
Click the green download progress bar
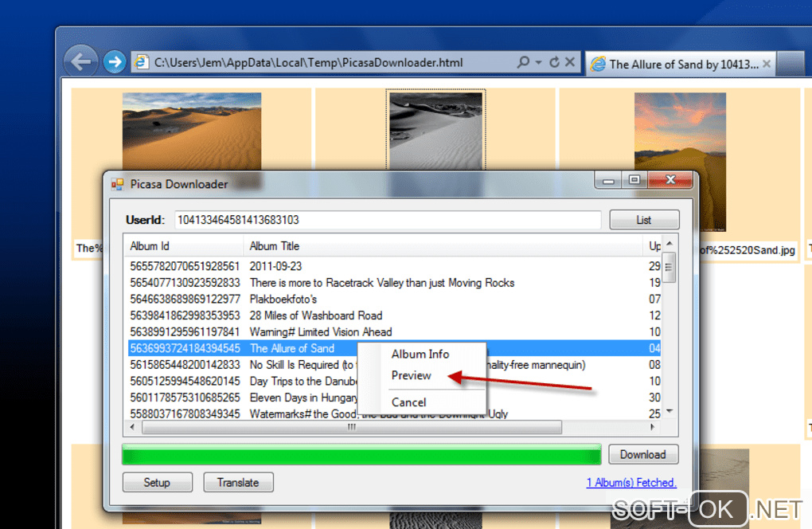click(x=361, y=454)
